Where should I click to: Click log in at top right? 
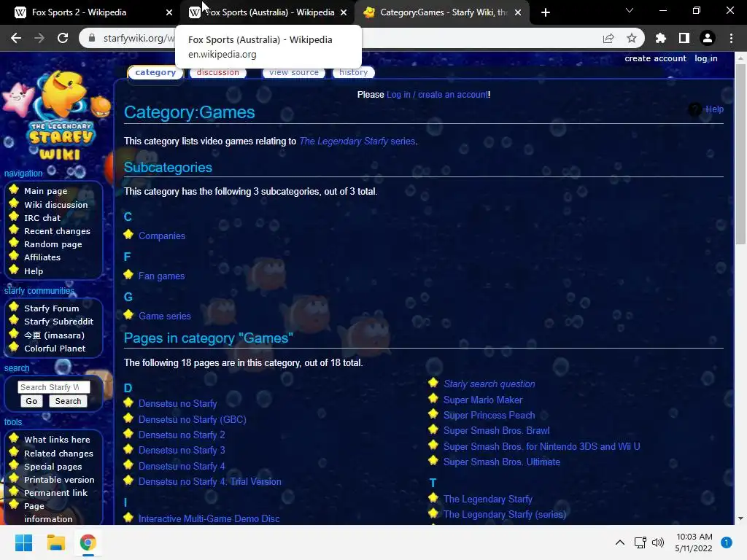pos(705,58)
